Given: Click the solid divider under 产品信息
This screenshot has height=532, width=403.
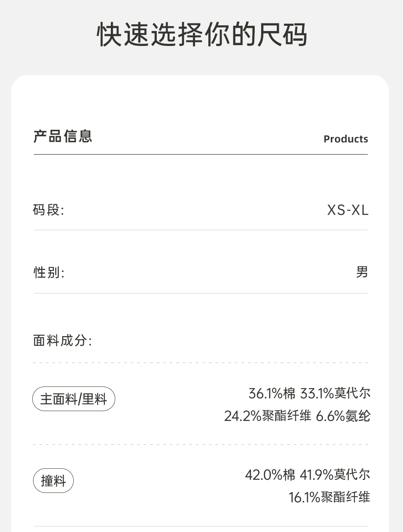Looking at the screenshot, I should pos(200,154).
